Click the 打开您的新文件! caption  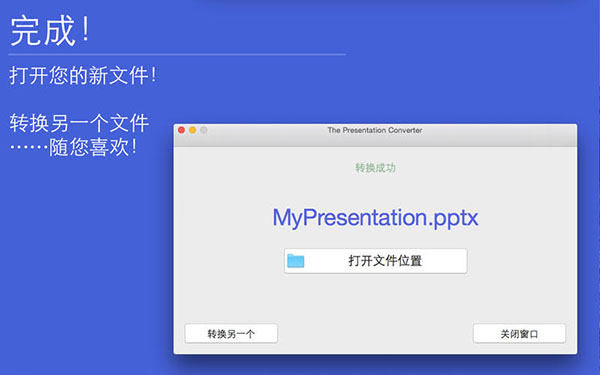coord(83,75)
